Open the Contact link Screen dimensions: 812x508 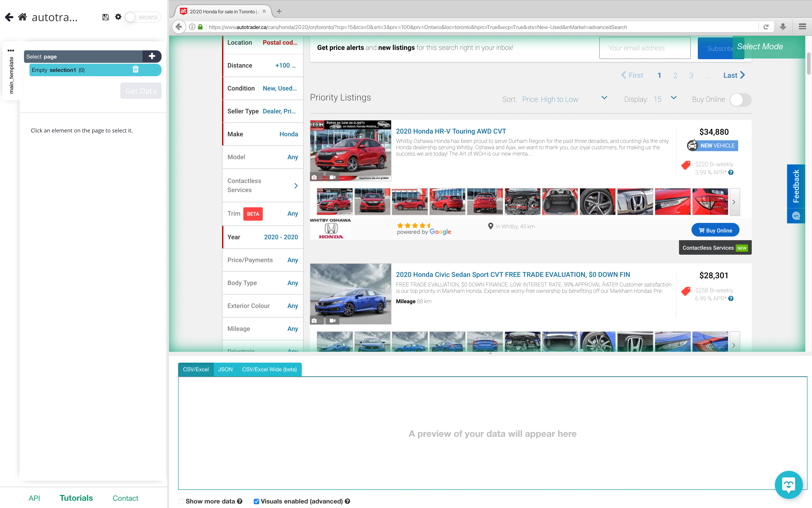(x=125, y=498)
